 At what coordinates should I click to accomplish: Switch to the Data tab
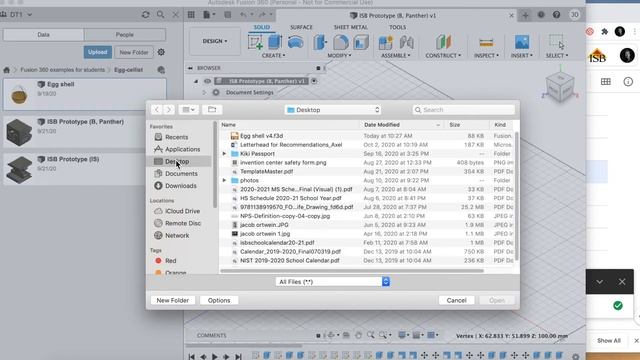[44, 35]
